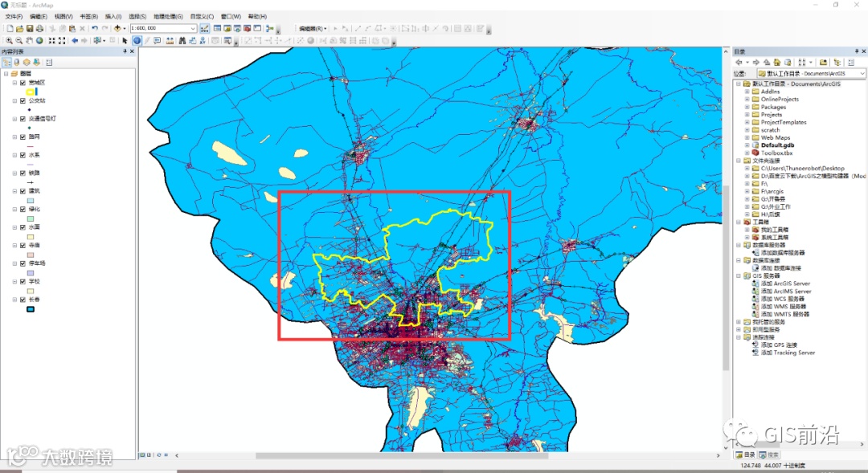Select the Toolbox.tbx item
Image resolution: width=868 pixels, height=473 pixels.
tap(776, 153)
